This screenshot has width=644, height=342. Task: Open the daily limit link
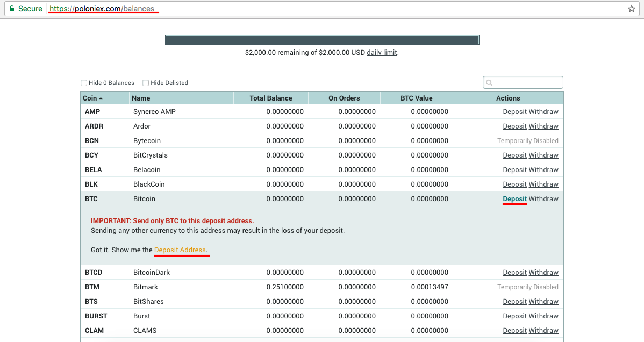tap(382, 53)
